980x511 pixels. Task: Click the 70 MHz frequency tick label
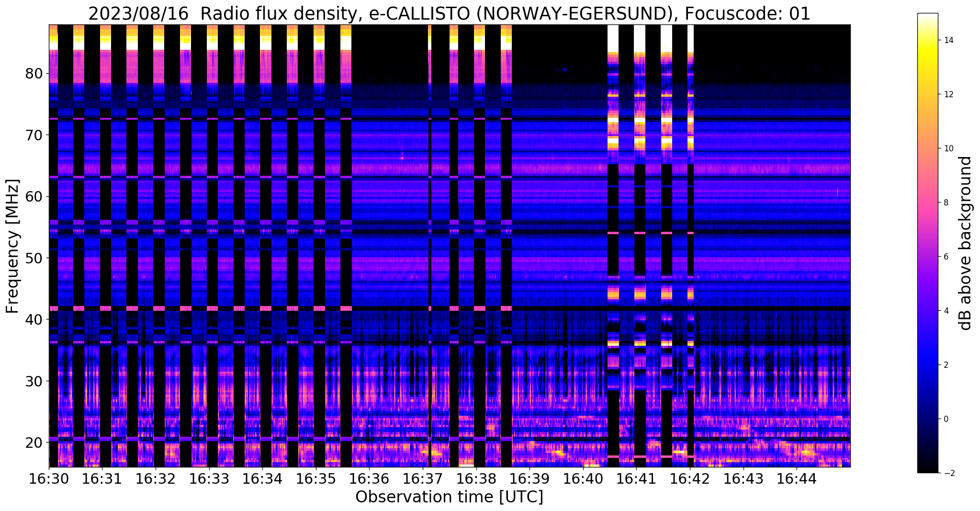[34, 135]
